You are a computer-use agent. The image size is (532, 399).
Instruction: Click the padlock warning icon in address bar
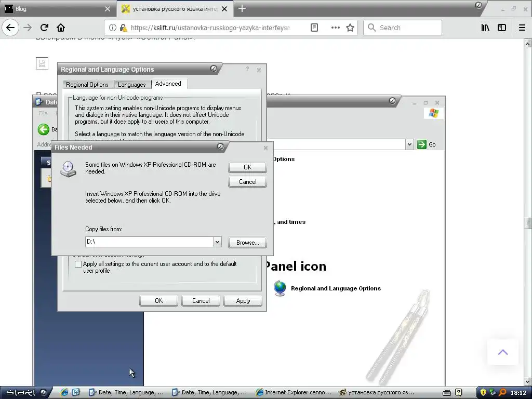pos(124,28)
